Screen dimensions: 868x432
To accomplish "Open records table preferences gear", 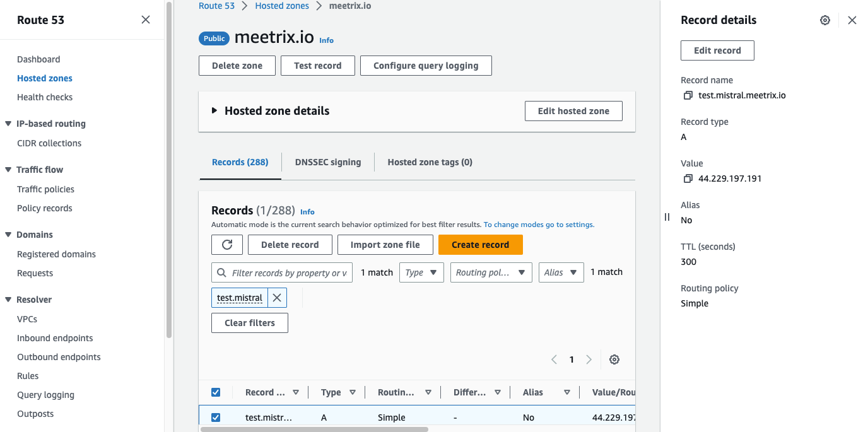I will [x=614, y=359].
